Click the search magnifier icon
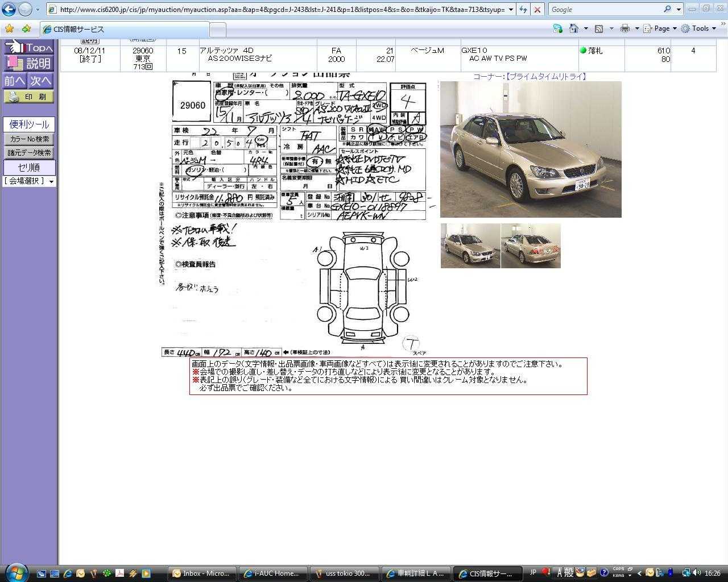The height and width of the screenshot is (582, 728). [668, 10]
